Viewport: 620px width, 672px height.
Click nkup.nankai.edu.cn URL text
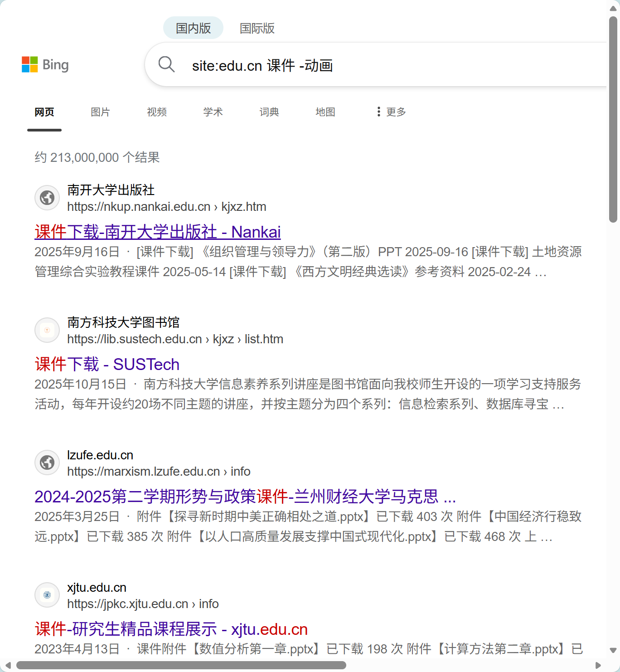167,207
